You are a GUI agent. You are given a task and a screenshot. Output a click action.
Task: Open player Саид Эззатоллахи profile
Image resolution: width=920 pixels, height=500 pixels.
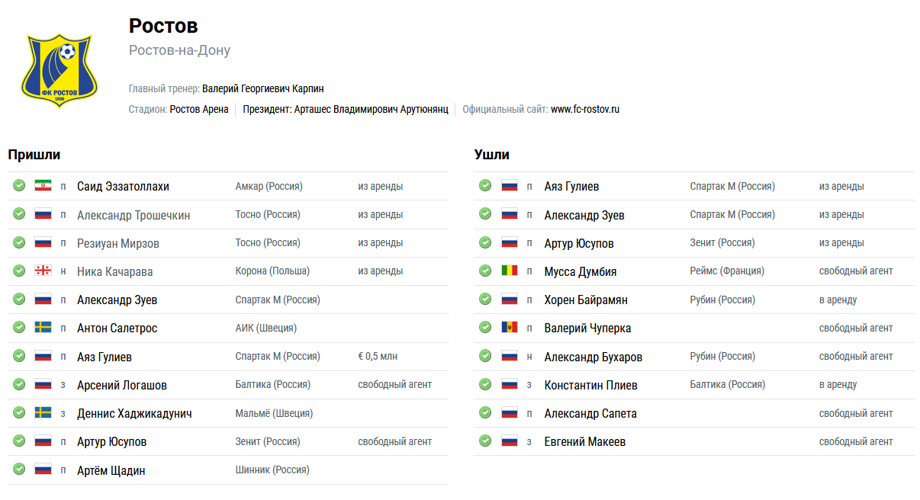coord(123,186)
